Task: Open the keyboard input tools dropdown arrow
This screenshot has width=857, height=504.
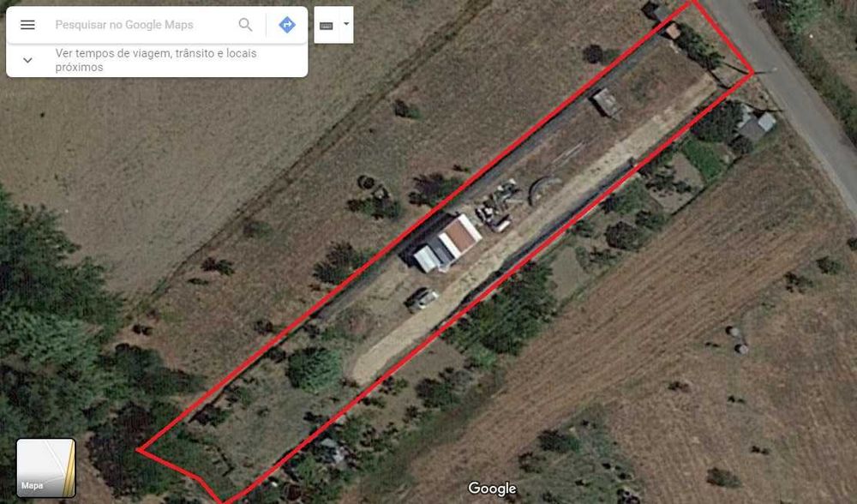Action: coord(346,24)
